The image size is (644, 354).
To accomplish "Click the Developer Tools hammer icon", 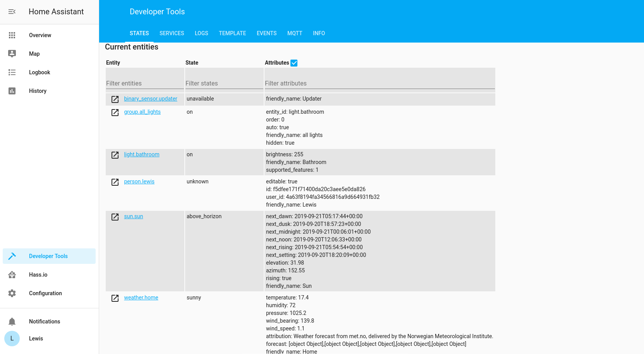I will click(x=12, y=256).
